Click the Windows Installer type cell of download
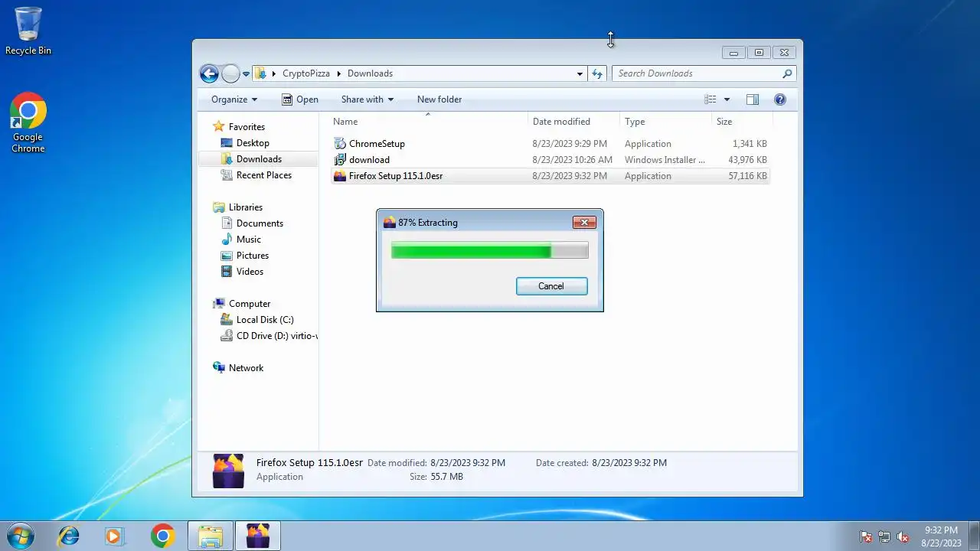 [x=665, y=160]
